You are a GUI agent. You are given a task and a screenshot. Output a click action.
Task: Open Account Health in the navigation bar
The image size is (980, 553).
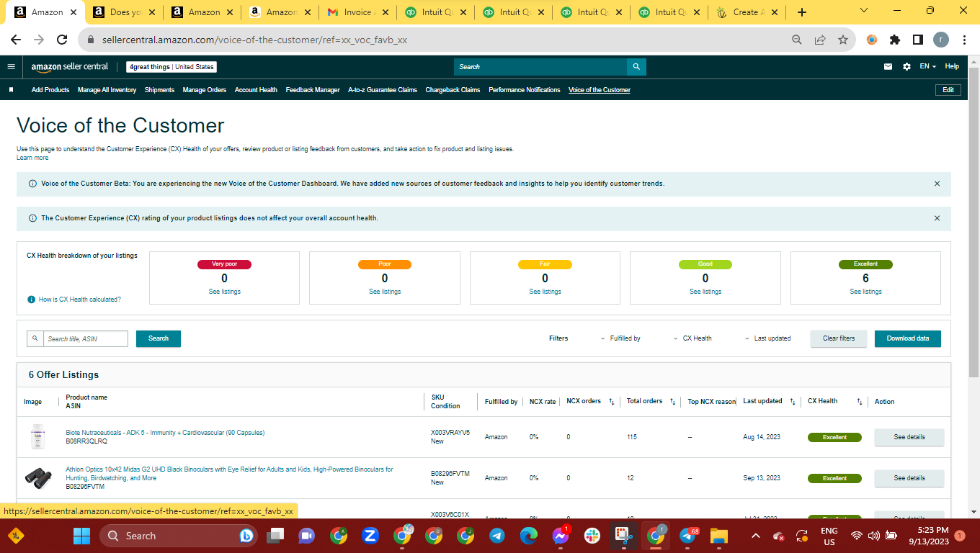coord(256,90)
